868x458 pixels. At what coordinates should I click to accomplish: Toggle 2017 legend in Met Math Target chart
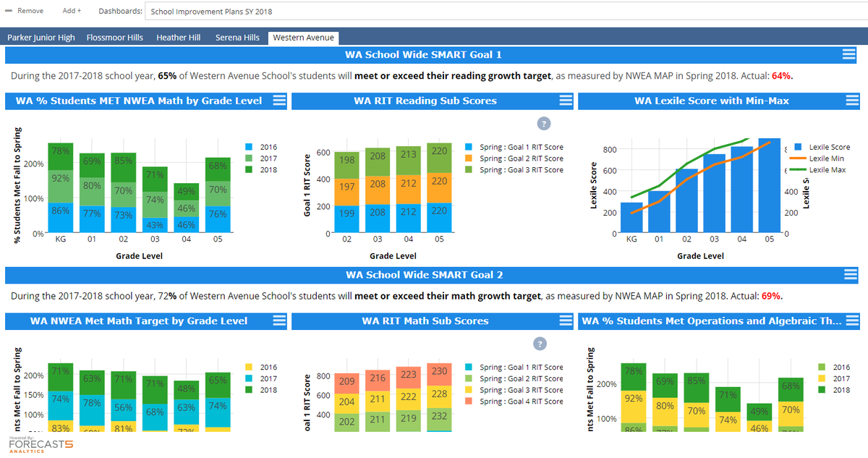click(261, 378)
